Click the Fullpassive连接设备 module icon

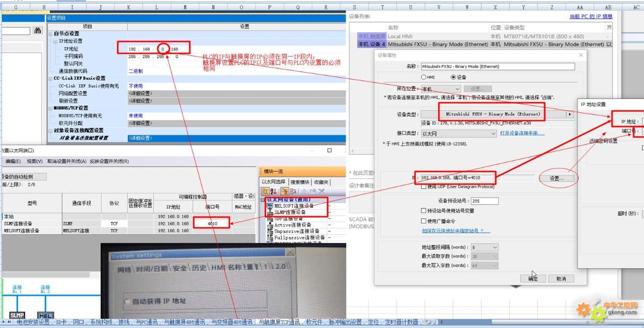pyautogui.click(x=270, y=237)
